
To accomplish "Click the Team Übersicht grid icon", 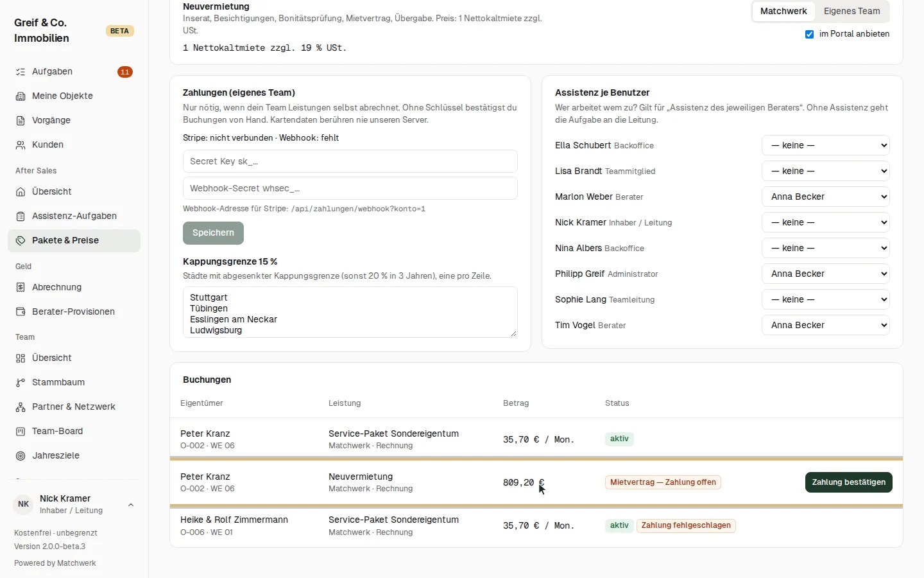I will point(21,358).
